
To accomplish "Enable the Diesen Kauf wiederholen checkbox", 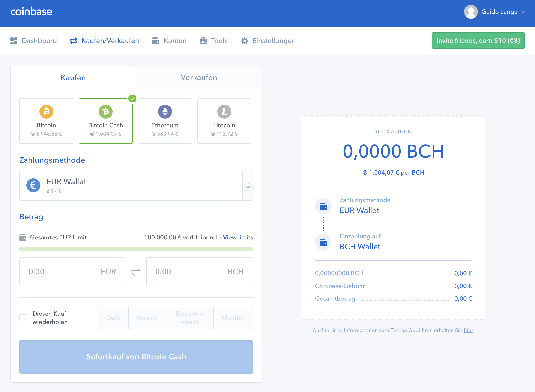I will pyautogui.click(x=23, y=318).
